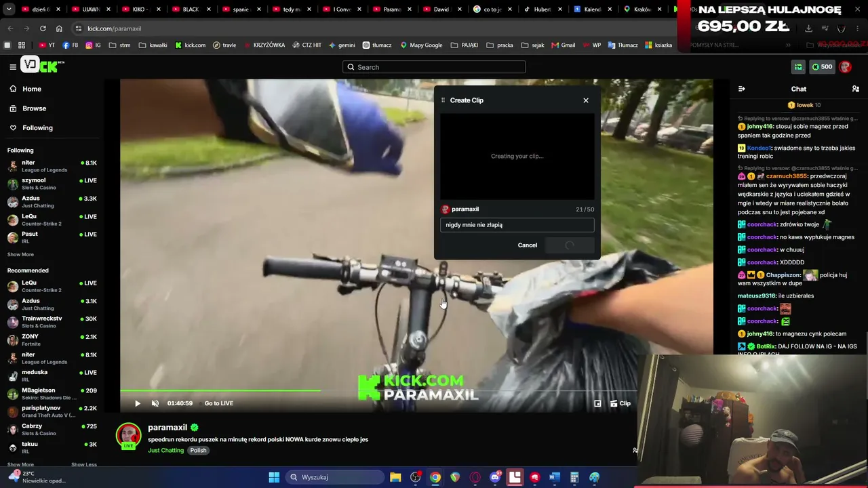868x488 pixels.
Task: Cancel the clip creation
Action: click(528, 245)
